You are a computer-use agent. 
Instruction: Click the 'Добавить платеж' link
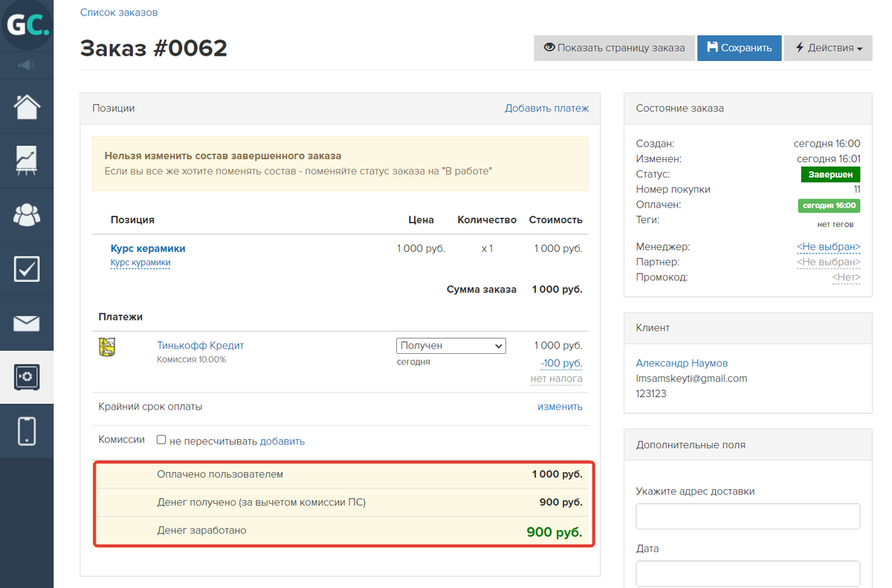[546, 109]
